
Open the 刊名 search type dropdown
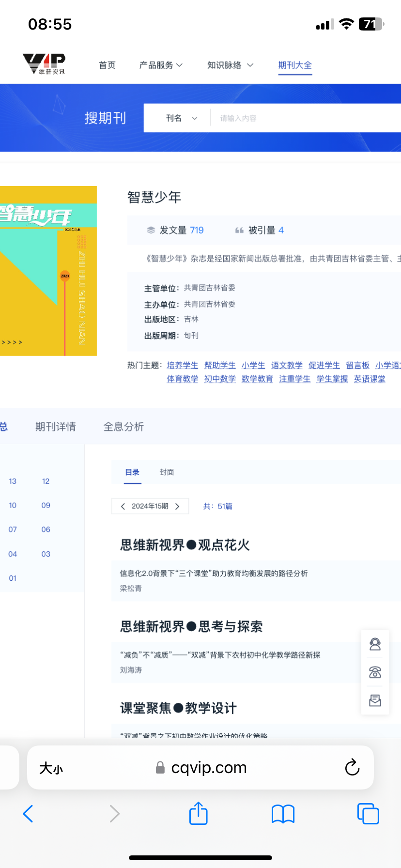pos(181,118)
